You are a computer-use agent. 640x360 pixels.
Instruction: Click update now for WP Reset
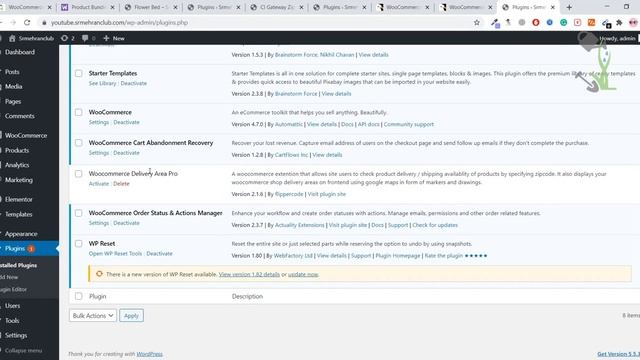[303, 274]
